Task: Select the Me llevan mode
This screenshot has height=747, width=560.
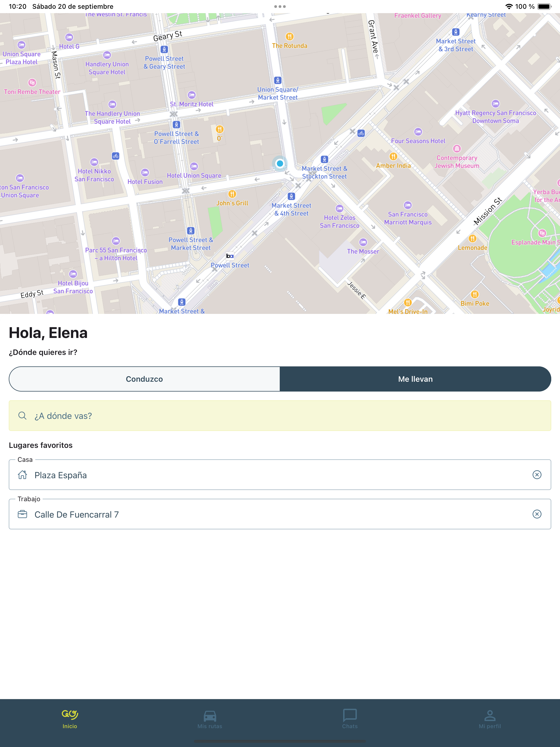Action: click(415, 379)
